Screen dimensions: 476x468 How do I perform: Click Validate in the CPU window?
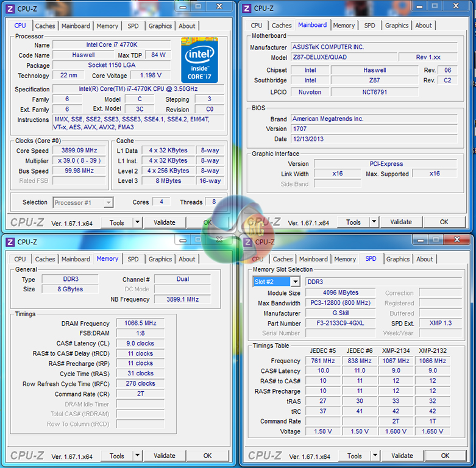[x=164, y=223]
